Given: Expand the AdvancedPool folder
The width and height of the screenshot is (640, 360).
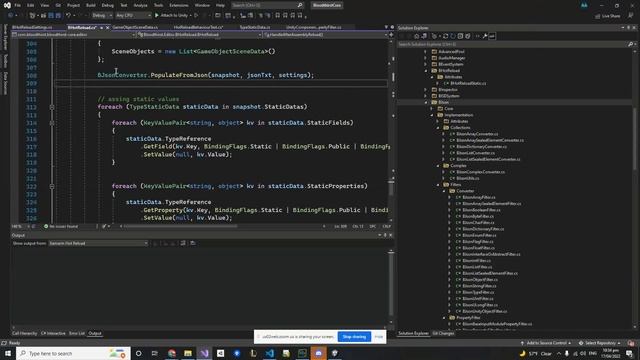Looking at the screenshot, I should [425, 51].
